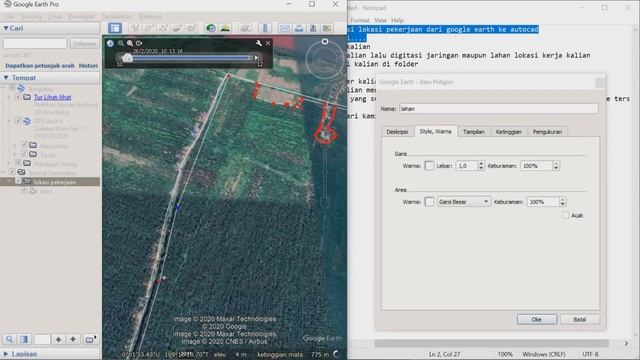Toggle the lokasi pekerjaan checkbox
This screenshot has height=360, width=640.
click(18, 181)
